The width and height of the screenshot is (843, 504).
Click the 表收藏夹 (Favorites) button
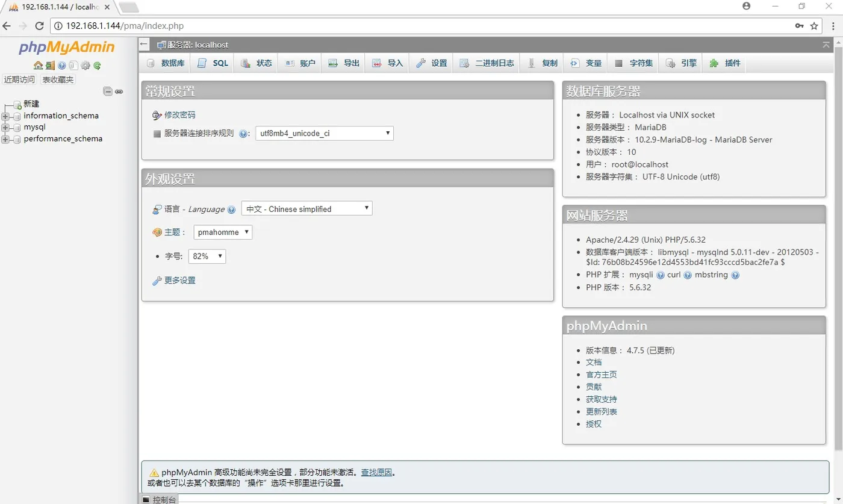click(58, 79)
